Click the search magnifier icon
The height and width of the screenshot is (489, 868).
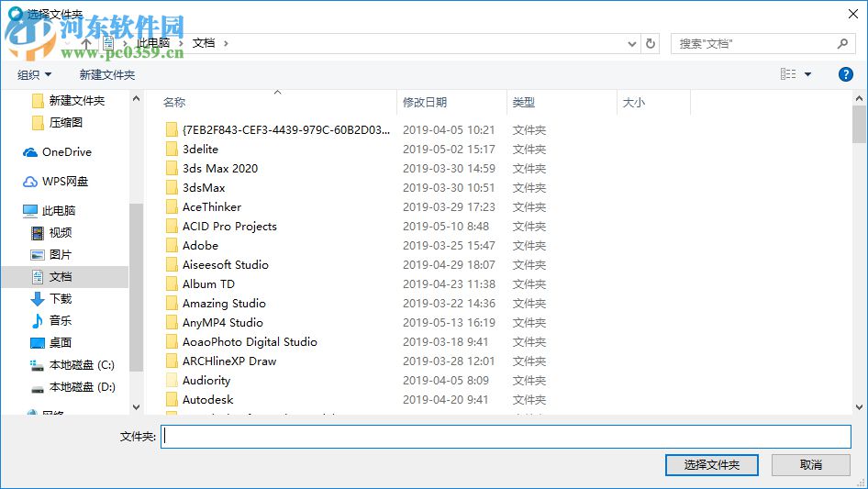point(842,43)
